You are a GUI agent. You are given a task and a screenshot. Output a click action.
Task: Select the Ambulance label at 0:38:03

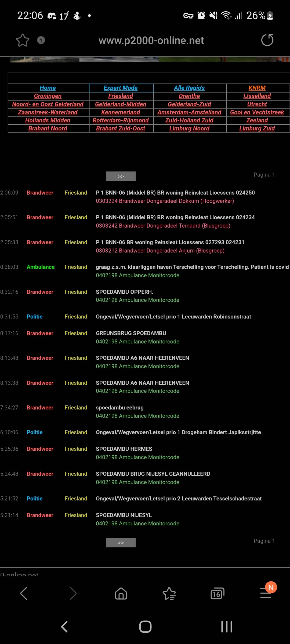pos(41,267)
